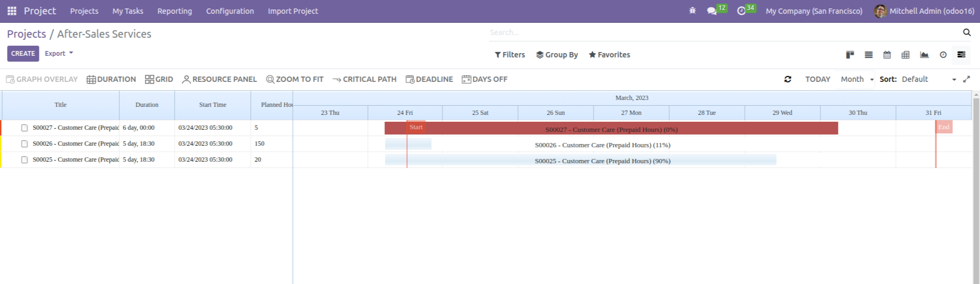Image resolution: width=980 pixels, height=284 pixels.
Task: Open the Sort Default dropdown
Action: 929,79
